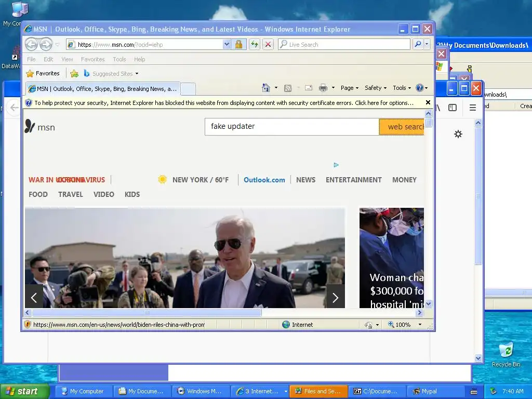Go back with the IE Back arrow
The height and width of the screenshot is (399, 532).
pos(32,44)
